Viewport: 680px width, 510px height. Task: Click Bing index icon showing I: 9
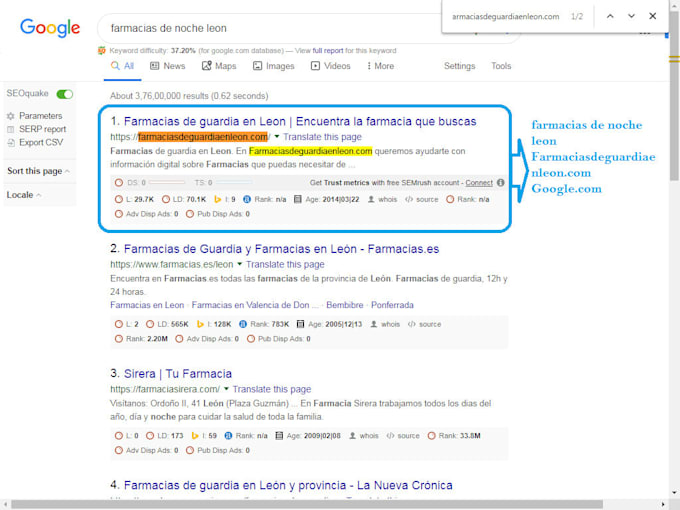click(x=217, y=199)
